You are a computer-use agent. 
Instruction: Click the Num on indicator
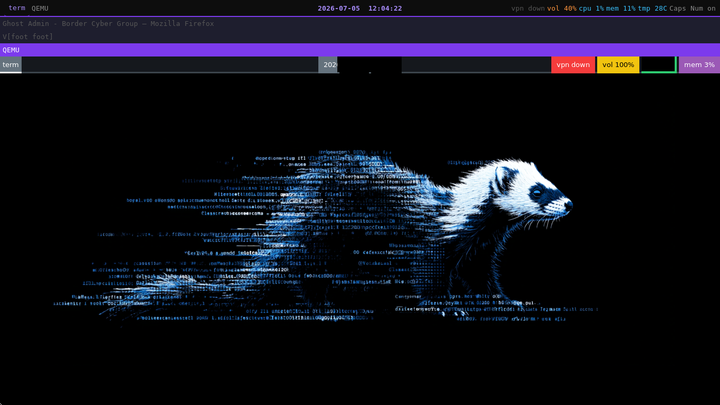[x=703, y=8]
